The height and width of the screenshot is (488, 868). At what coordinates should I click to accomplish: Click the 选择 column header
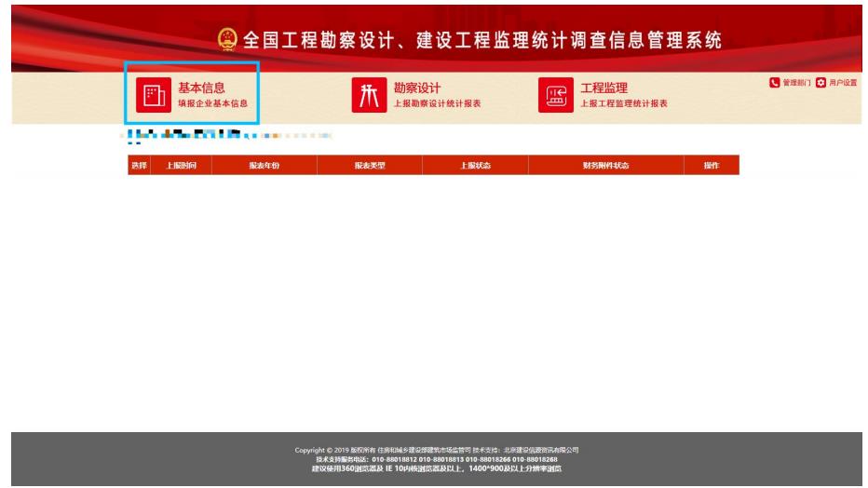point(139,165)
